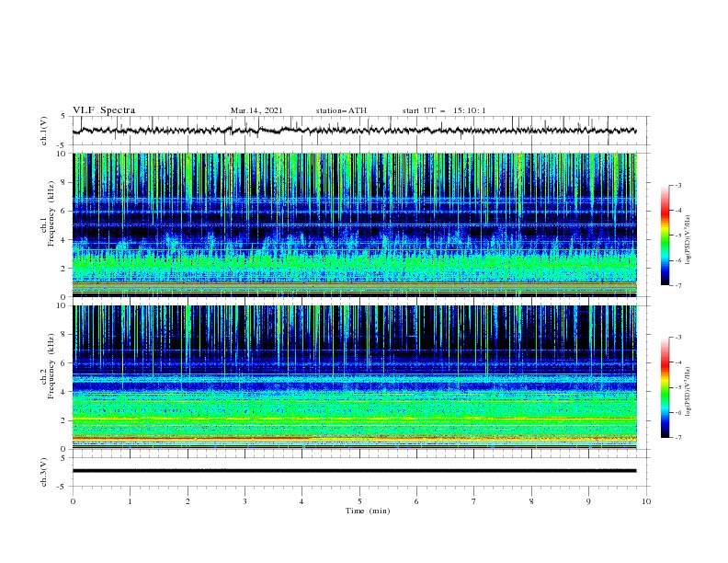728x563 pixels.
Task: Click time axis tick label '7'
Action: [474, 501]
